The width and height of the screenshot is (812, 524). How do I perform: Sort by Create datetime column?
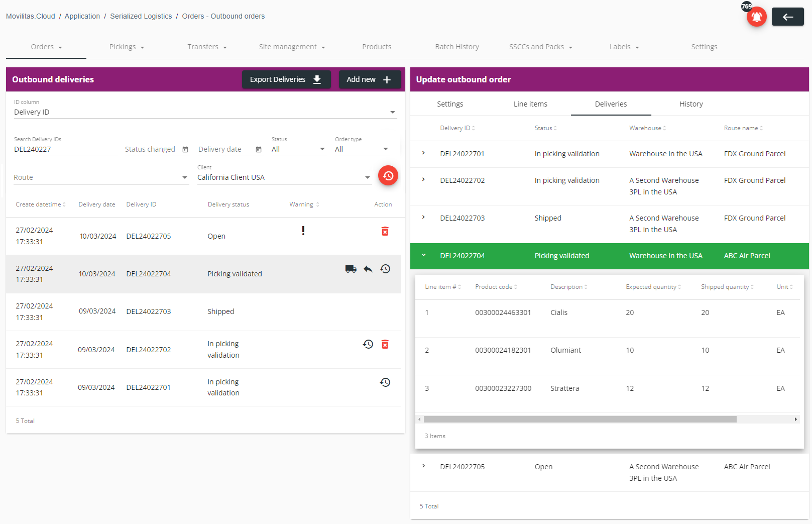pyautogui.click(x=41, y=204)
